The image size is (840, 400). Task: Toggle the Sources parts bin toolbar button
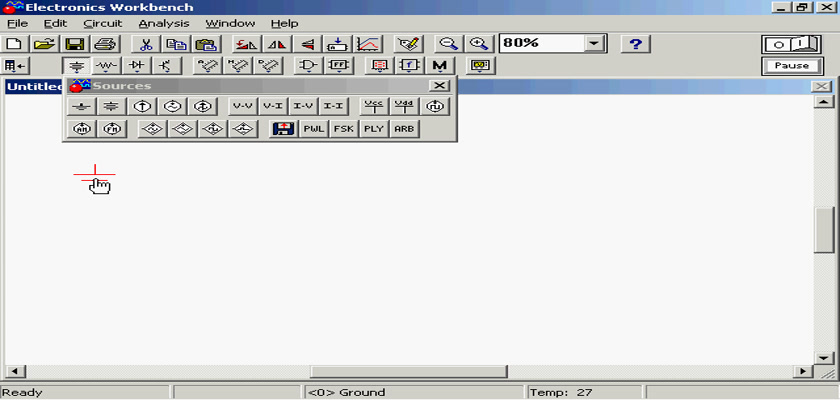77,66
